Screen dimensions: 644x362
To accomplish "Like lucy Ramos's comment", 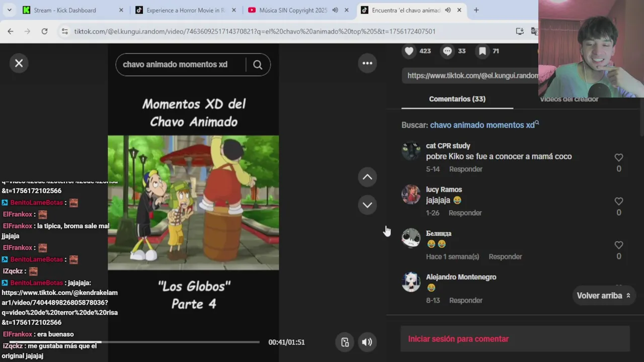I will (619, 201).
